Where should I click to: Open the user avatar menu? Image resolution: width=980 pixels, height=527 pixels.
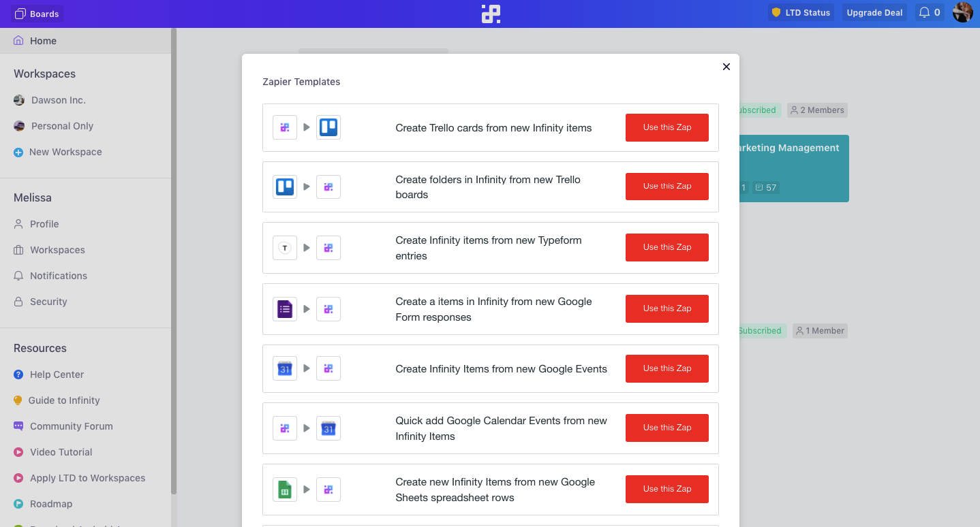click(x=962, y=12)
